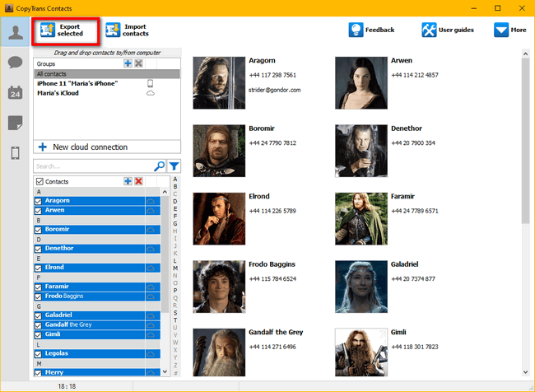
Task: Select Merry in the contacts list
Action: 97,372
